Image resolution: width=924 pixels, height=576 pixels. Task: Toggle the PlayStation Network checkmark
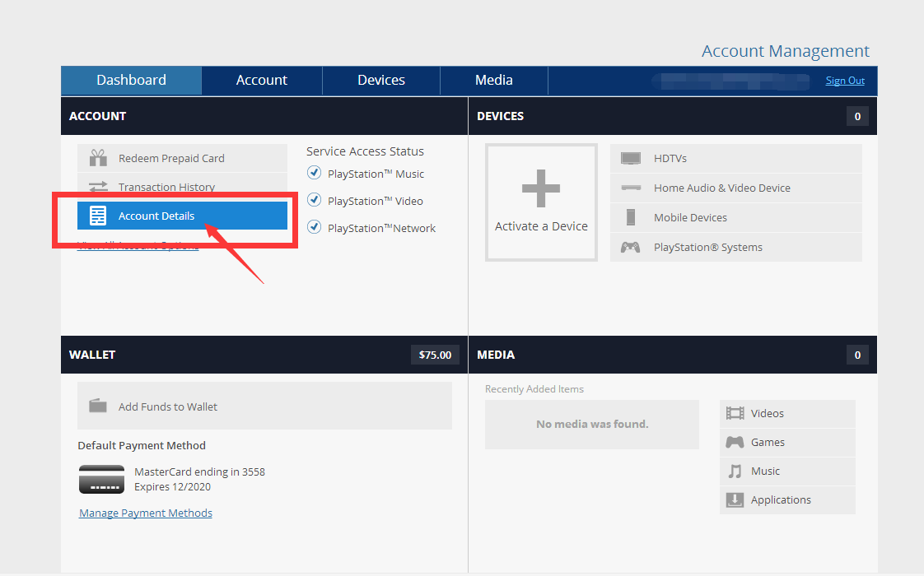(314, 227)
